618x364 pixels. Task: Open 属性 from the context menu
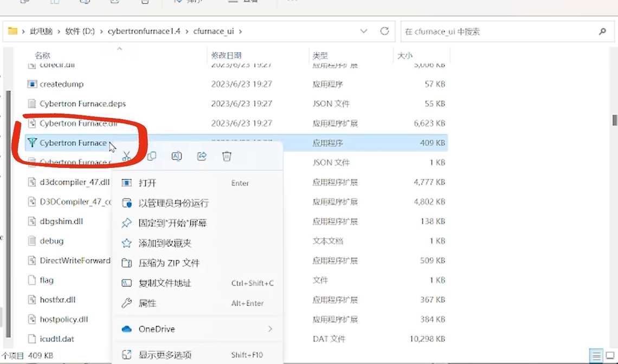[x=197, y=303]
